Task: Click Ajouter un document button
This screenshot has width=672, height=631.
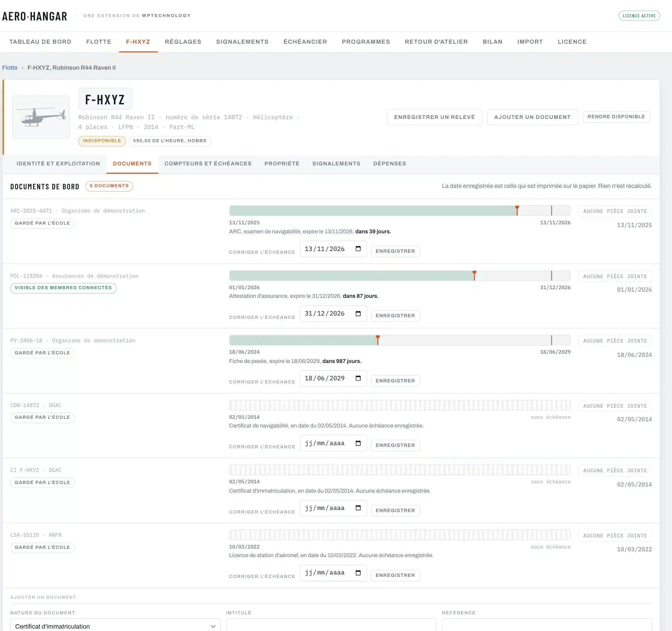Action: (532, 117)
